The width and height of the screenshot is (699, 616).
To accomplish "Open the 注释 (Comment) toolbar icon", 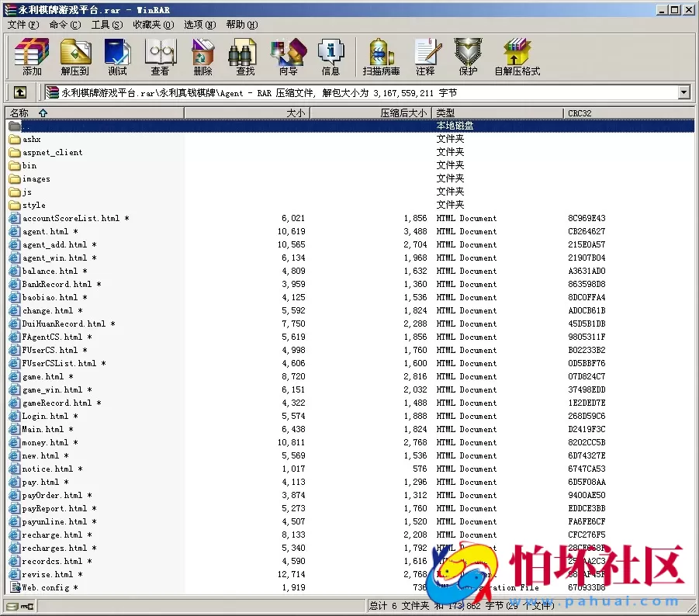I will [425, 57].
